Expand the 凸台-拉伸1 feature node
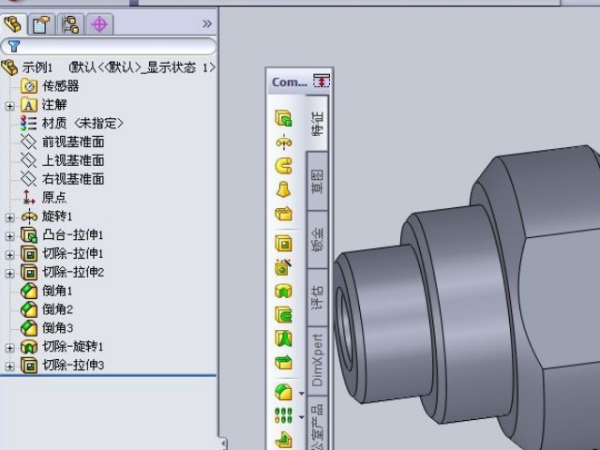 point(10,236)
